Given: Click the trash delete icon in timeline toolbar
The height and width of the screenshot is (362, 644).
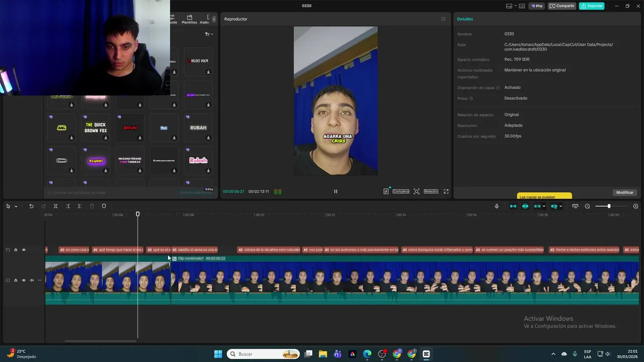Looking at the screenshot, I should tap(92, 206).
